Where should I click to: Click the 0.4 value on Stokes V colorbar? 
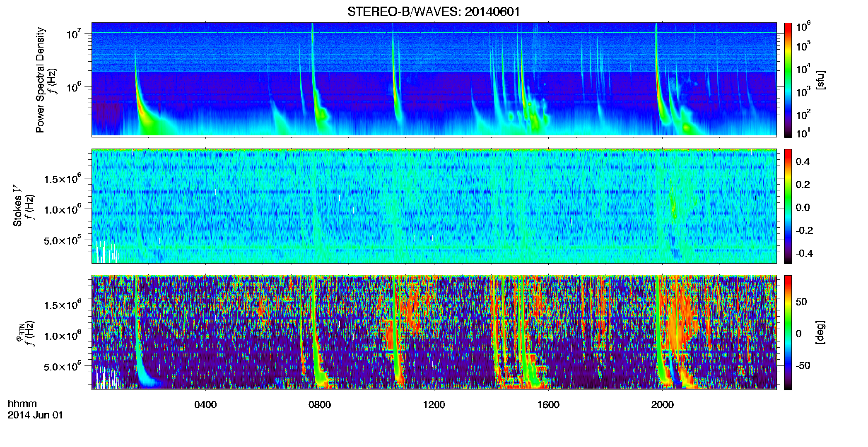pos(803,161)
